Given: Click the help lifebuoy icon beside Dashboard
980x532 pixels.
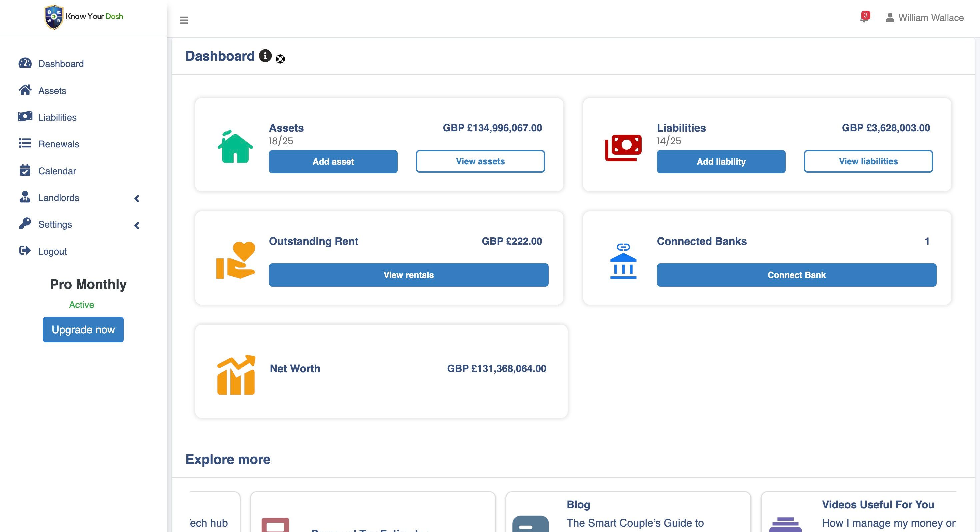Looking at the screenshot, I should pos(280,59).
